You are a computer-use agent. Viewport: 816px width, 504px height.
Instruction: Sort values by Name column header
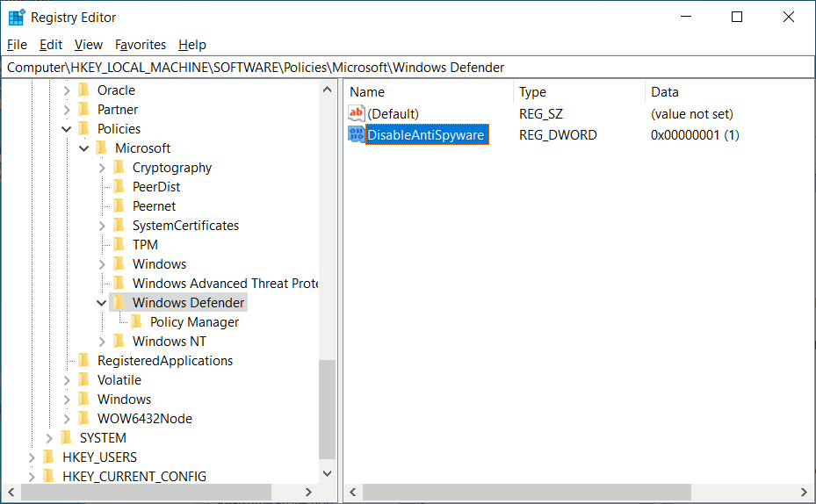429,92
